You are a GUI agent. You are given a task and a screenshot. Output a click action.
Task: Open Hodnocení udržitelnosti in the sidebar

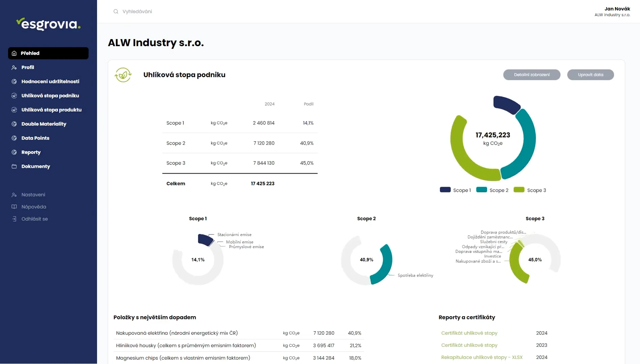(50, 82)
